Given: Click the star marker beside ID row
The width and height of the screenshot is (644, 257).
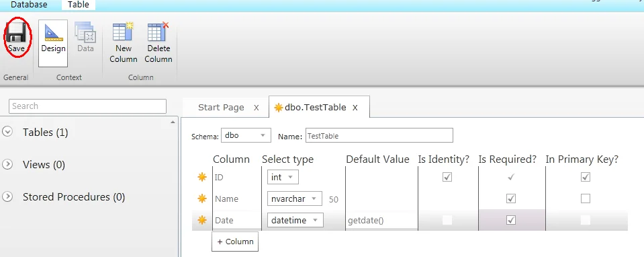Looking at the screenshot, I should point(202,177).
